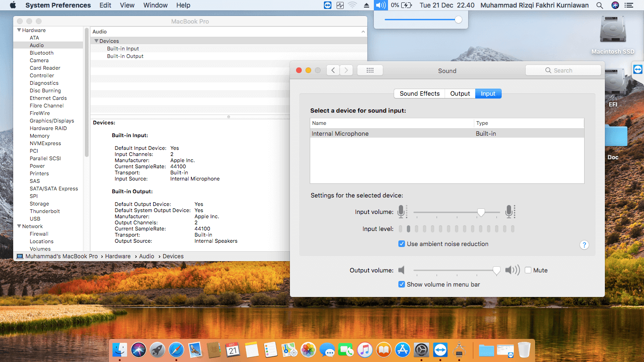This screenshot has height=362, width=644.
Task: Collapse the Hardware section in sidebar
Action: click(19, 30)
